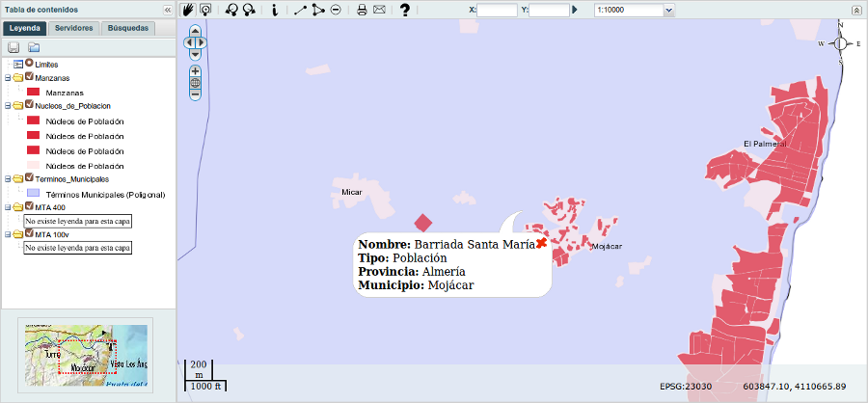Click the red Manzanas legend swatch
868x403 pixels.
[x=33, y=92]
